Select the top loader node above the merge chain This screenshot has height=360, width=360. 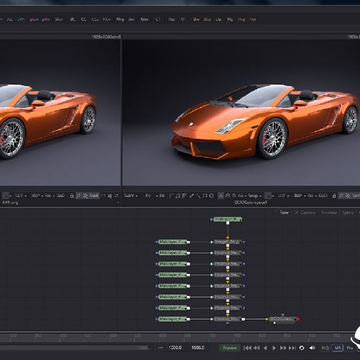pyautogui.click(x=228, y=220)
